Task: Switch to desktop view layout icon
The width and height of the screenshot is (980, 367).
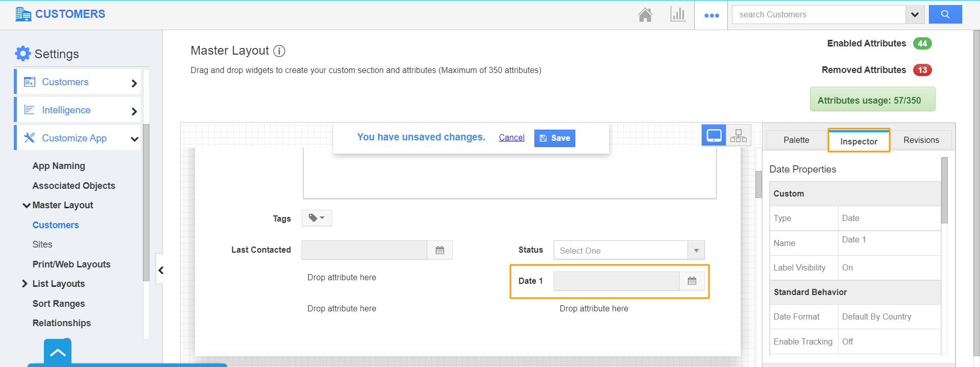Action: [x=714, y=136]
